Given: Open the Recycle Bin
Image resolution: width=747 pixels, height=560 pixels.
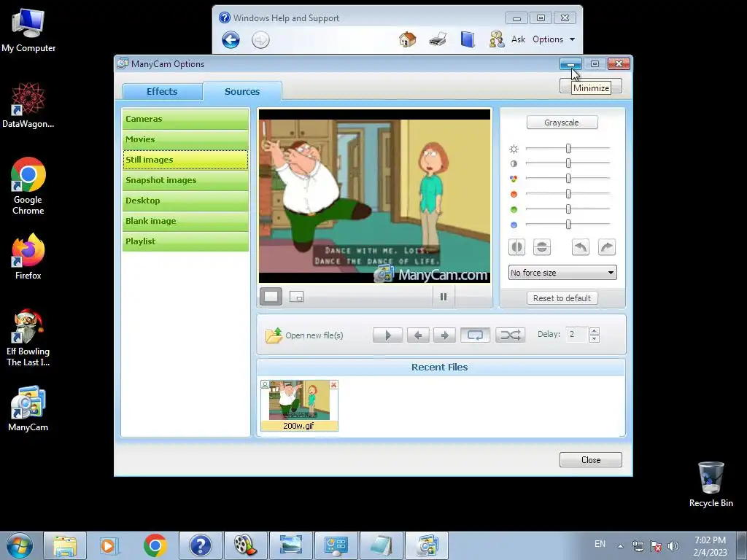Looking at the screenshot, I should pyautogui.click(x=711, y=484).
